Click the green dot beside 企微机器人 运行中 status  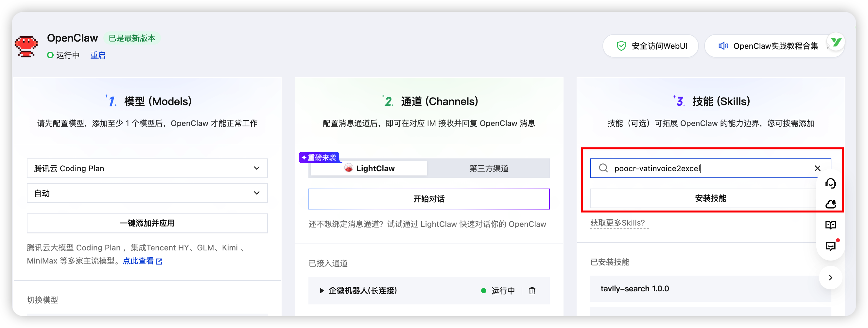coord(483,291)
